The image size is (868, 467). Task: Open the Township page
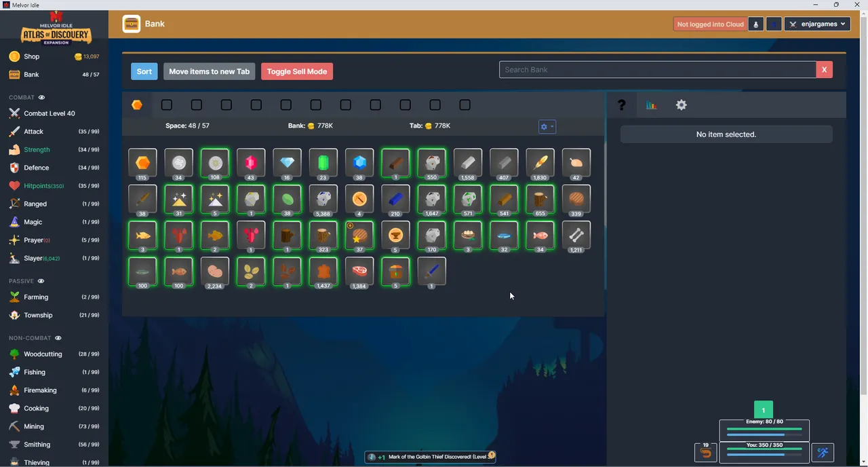tap(54, 315)
